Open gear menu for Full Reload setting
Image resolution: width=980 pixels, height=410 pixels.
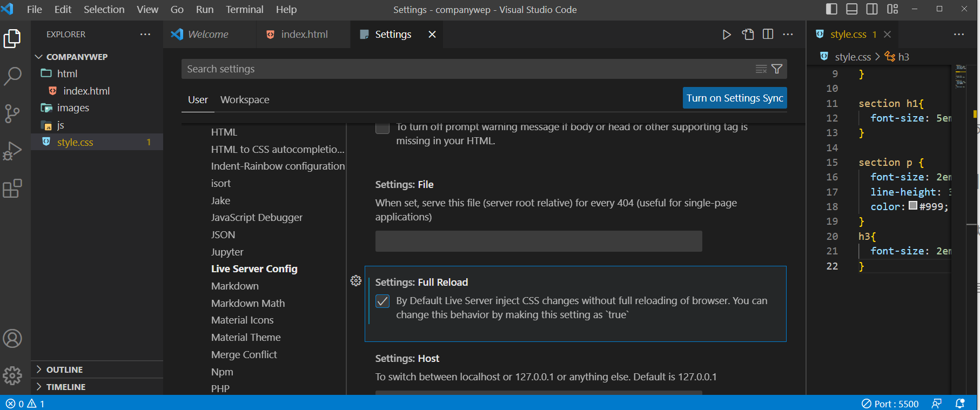point(355,281)
